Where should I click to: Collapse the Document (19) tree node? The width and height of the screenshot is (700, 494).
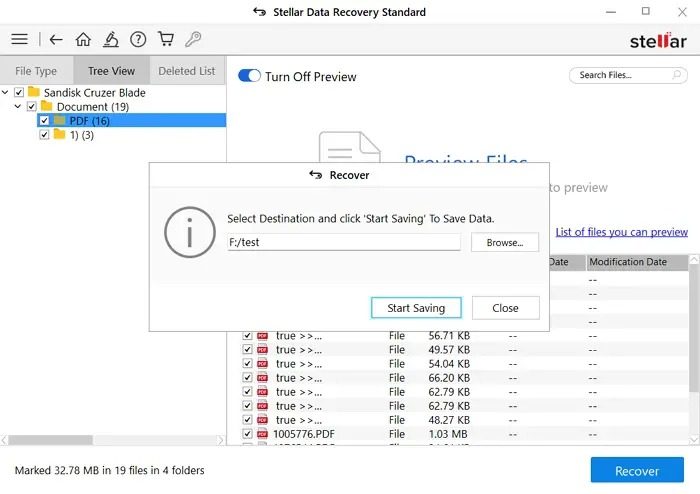coord(18,106)
